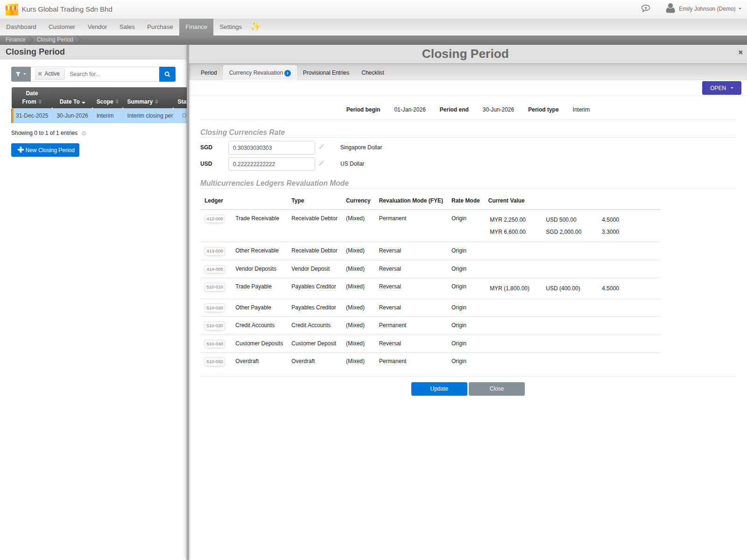Image resolution: width=747 pixels, height=560 pixels.
Task: Open the Purchase menu
Action: [x=160, y=27]
